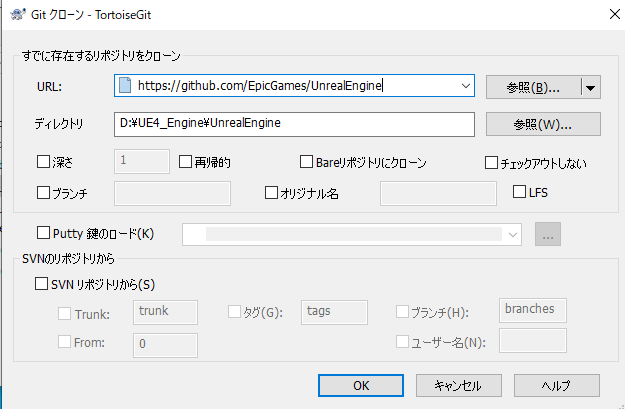Toggle the オリジナル名 checkbox

click(271, 193)
